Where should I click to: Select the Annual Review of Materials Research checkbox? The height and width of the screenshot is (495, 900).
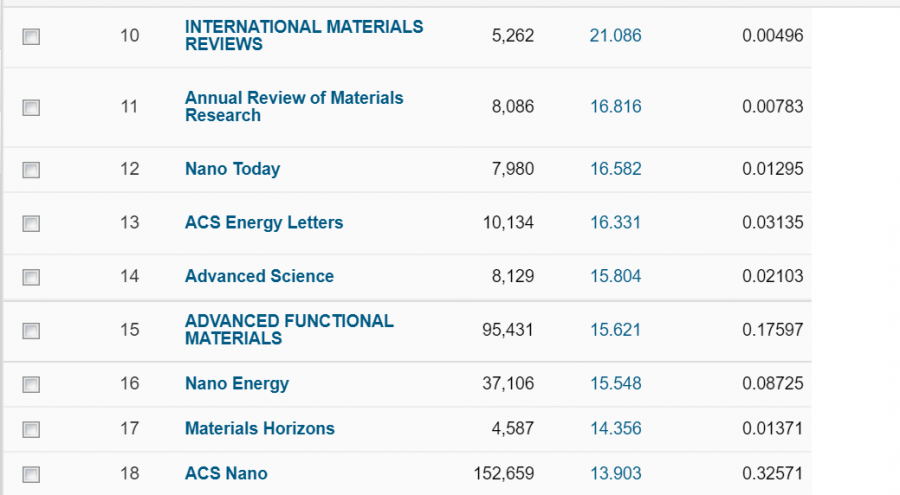click(x=31, y=107)
